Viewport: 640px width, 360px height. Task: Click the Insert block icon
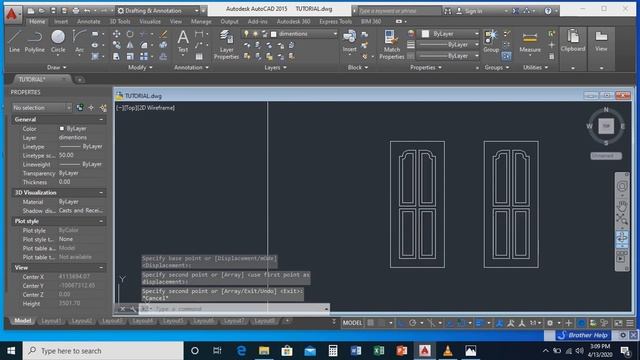tap(349, 42)
